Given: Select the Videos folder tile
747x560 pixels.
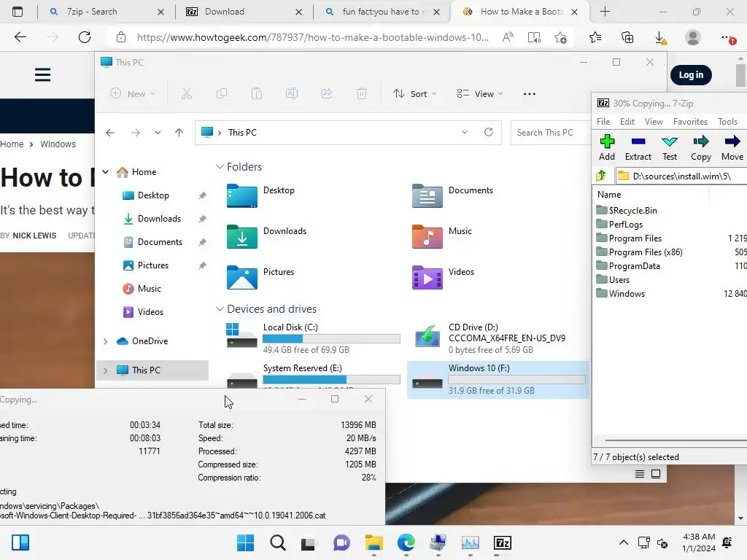Looking at the screenshot, I should pos(443,278).
